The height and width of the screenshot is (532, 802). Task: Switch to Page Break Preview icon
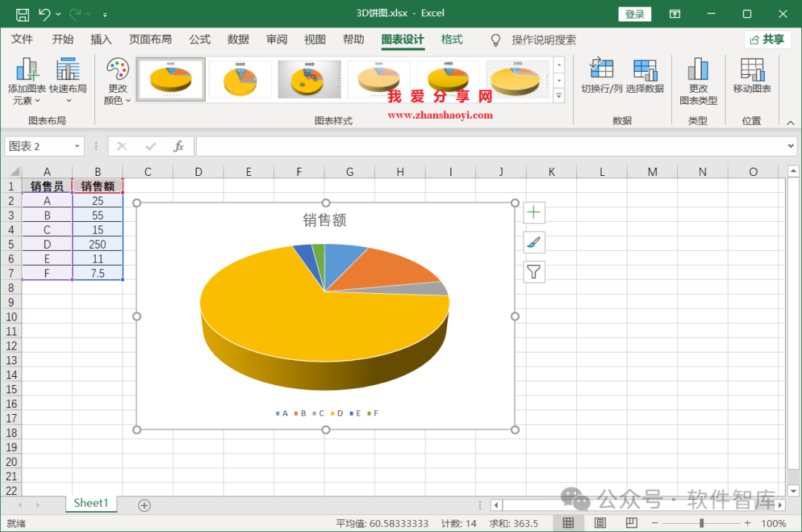[632, 523]
